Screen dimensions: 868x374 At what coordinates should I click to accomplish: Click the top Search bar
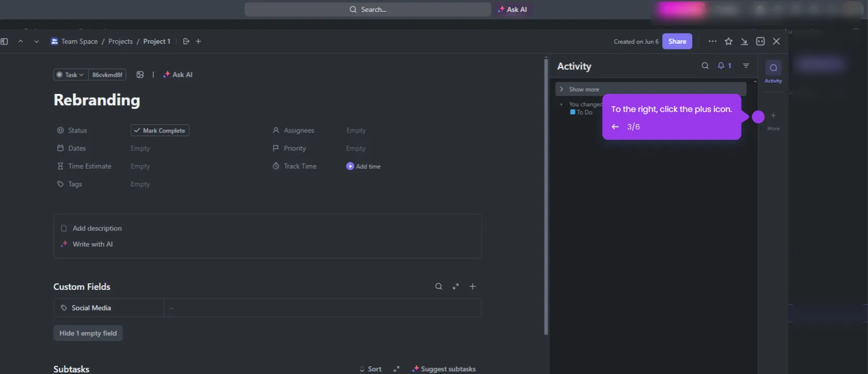[368, 9]
